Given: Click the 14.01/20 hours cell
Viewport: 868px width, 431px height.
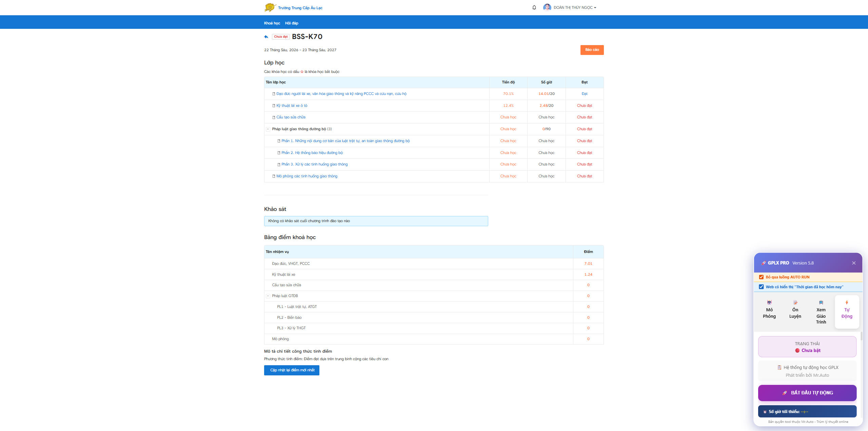Looking at the screenshot, I should [x=547, y=94].
